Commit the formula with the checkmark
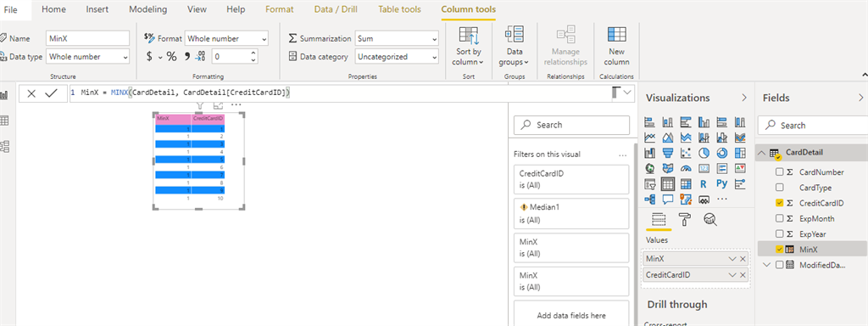 tap(52, 93)
